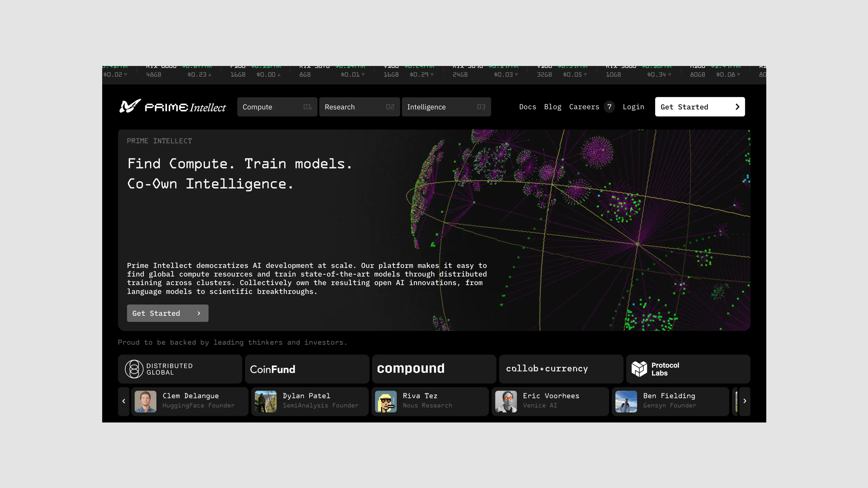Open the Careers count badge showing 7
868x488 pixels.
(x=609, y=107)
